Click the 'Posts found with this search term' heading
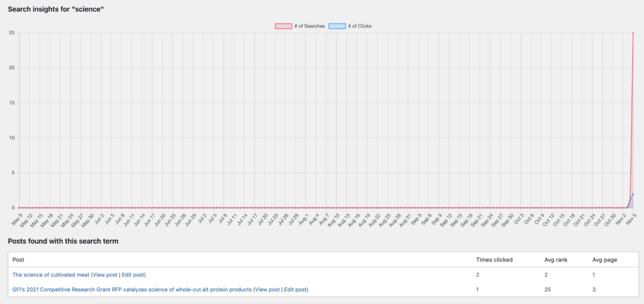This screenshot has width=644, height=304. (63, 241)
